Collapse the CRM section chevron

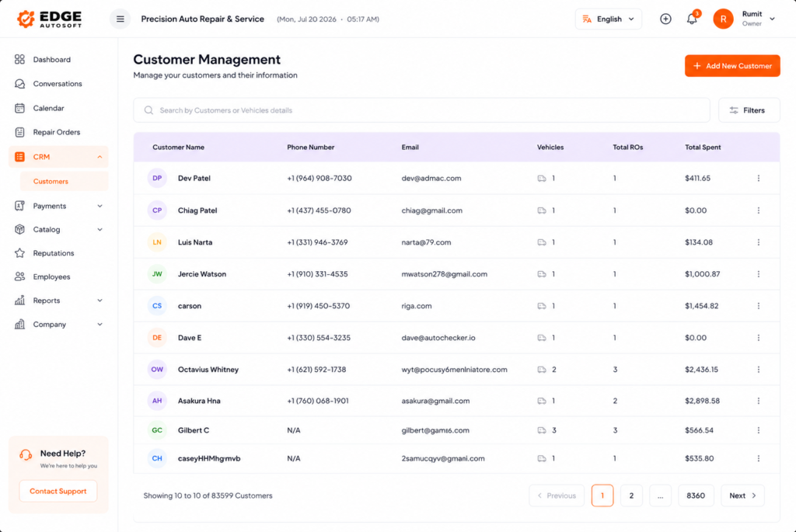coord(100,157)
